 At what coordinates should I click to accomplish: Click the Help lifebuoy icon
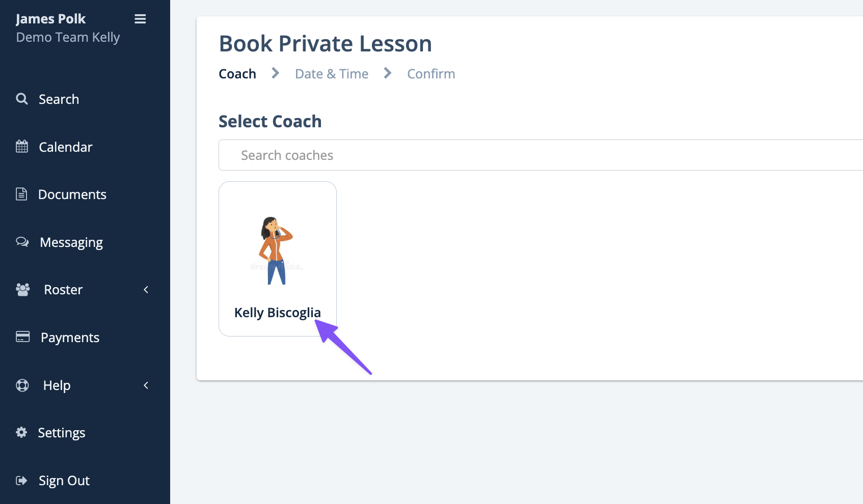tap(22, 385)
